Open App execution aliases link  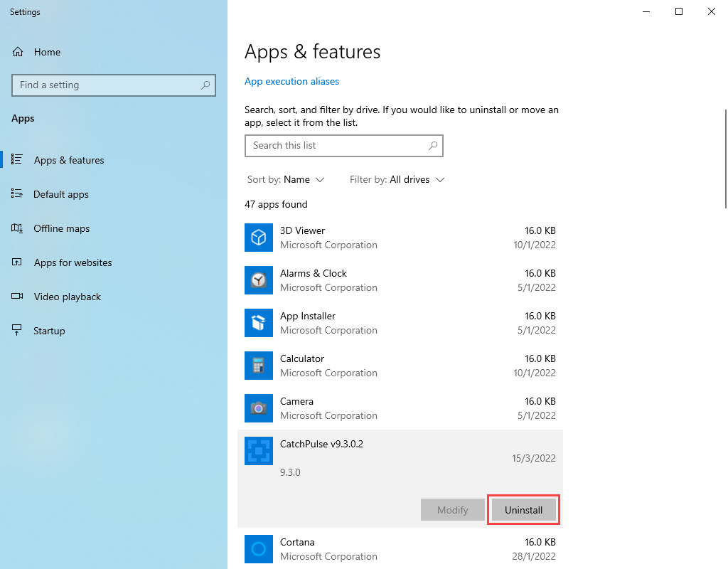point(291,81)
